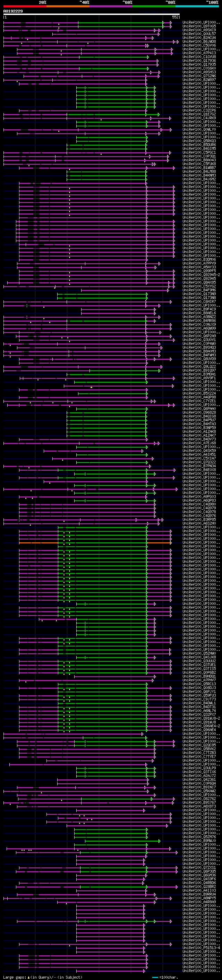Select the UniRef100_A1ZAK8 label
This screenshot has height=980, width=222.
[199, 431]
